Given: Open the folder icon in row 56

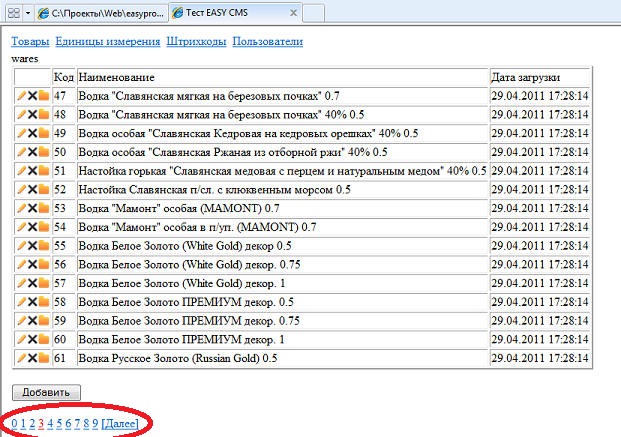Looking at the screenshot, I should coord(44,264).
